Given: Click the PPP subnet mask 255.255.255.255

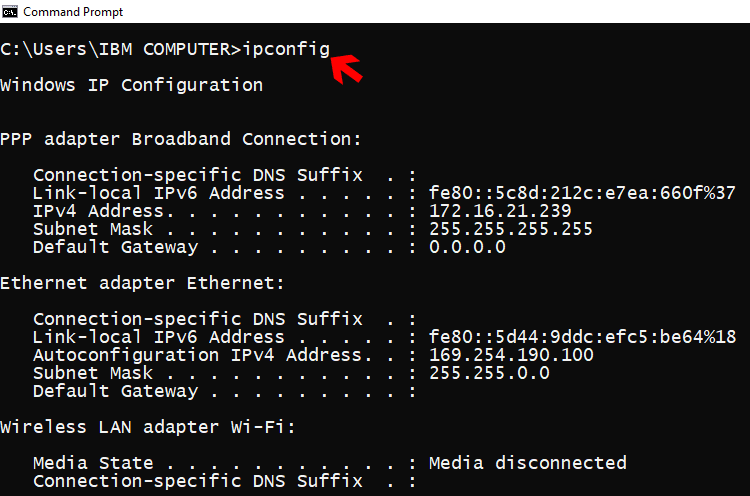Looking at the screenshot, I should [510, 229].
